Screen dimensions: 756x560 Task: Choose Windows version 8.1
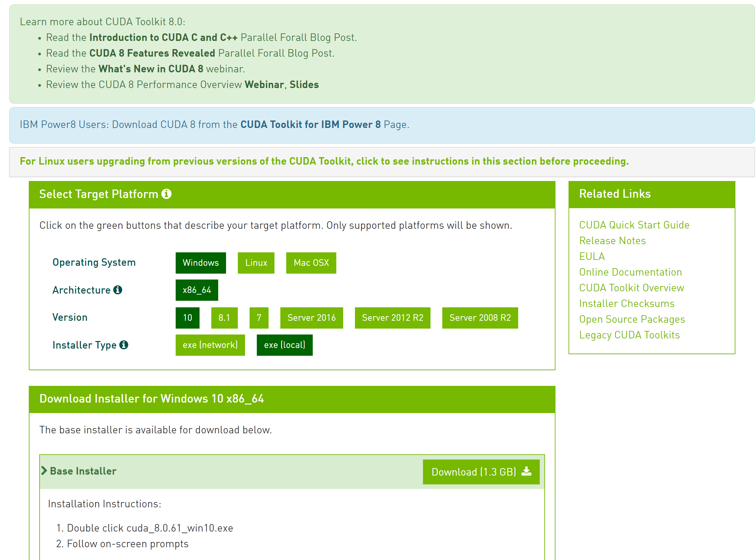click(224, 317)
